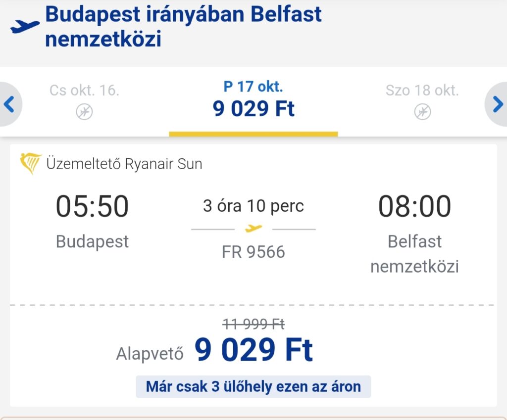Select the Cs okt. 16. date tab
This screenshot has width=507, height=420.
[x=84, y=101]
